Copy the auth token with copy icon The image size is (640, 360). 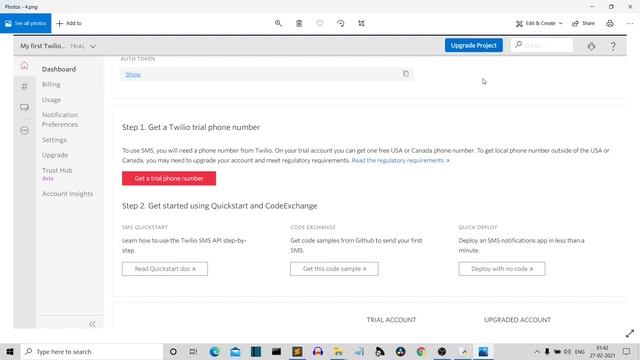coord(405,73)
